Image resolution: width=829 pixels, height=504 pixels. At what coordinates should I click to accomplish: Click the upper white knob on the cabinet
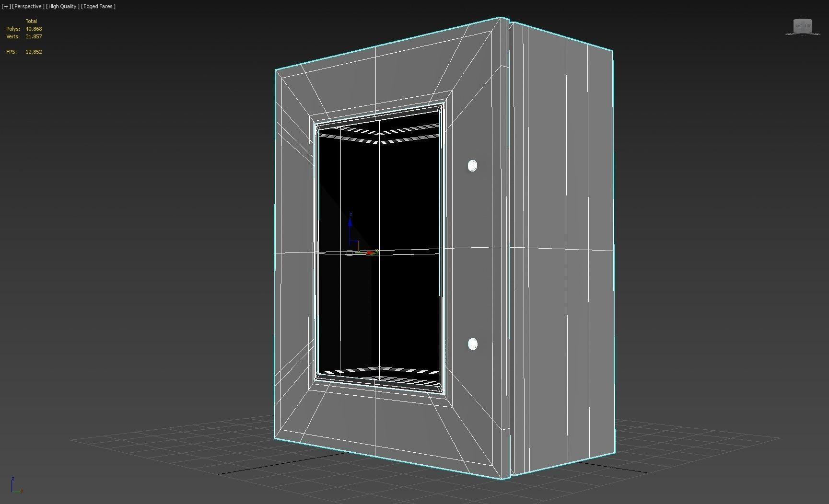coord(472,166)
